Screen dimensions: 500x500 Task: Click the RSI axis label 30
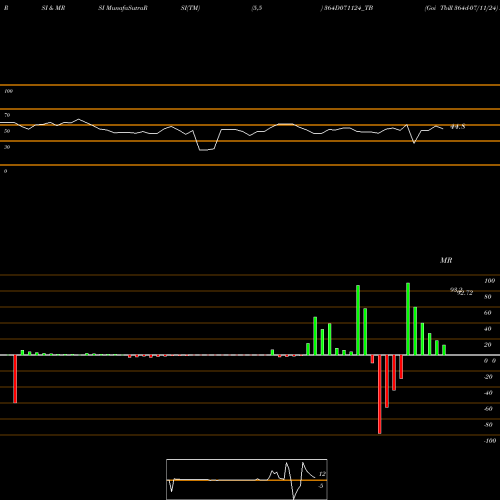pyautogui.click(x=7, y=147)
